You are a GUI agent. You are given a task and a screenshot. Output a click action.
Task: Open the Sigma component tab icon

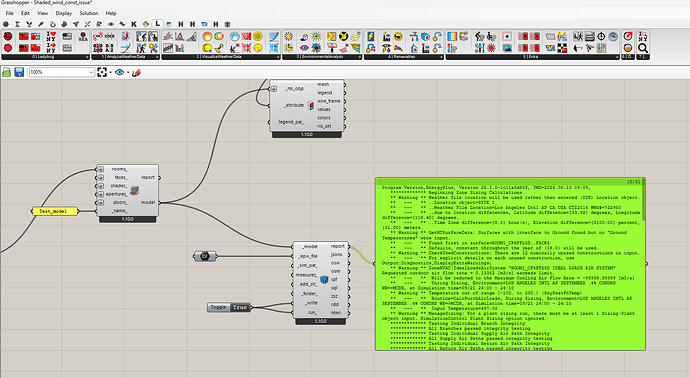click(x=18, y=24)
